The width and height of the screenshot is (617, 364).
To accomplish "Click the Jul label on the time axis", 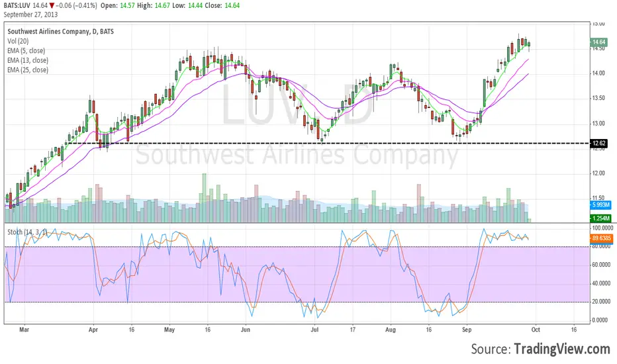I will point(314,330).
